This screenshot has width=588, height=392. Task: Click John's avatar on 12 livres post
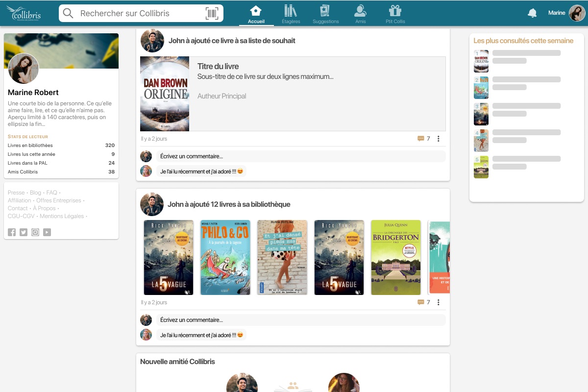point(152,204)
